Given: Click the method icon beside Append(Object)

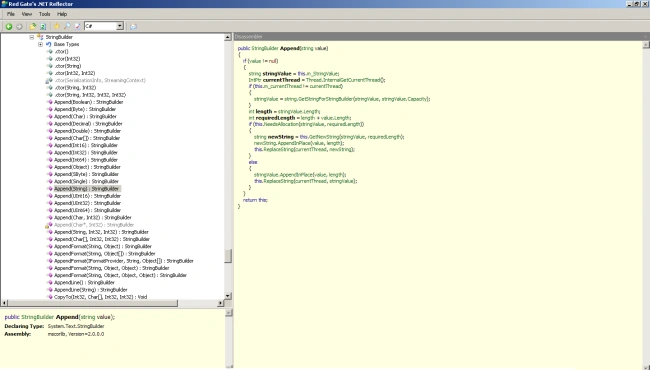Looking at the screenshot, I should tap(49, 167).
